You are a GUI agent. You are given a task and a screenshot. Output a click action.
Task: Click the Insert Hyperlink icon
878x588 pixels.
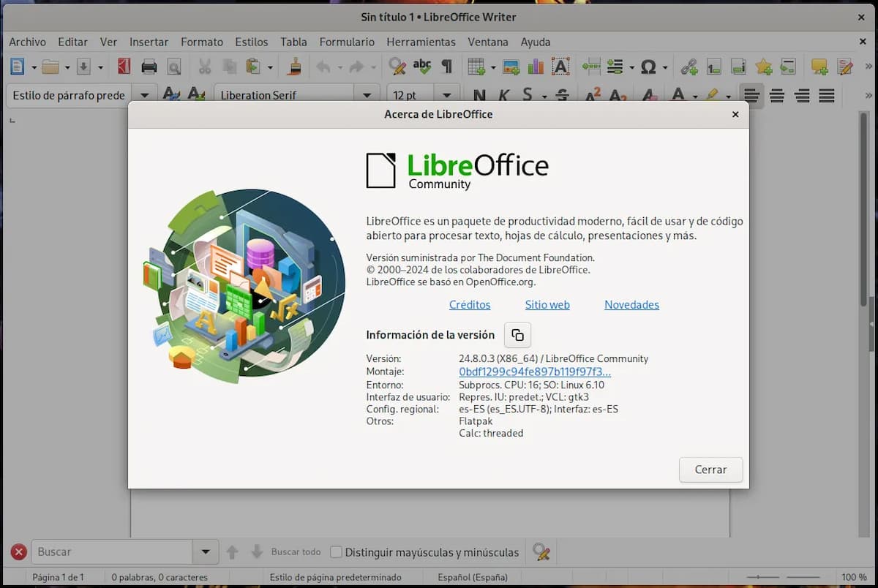689,67
